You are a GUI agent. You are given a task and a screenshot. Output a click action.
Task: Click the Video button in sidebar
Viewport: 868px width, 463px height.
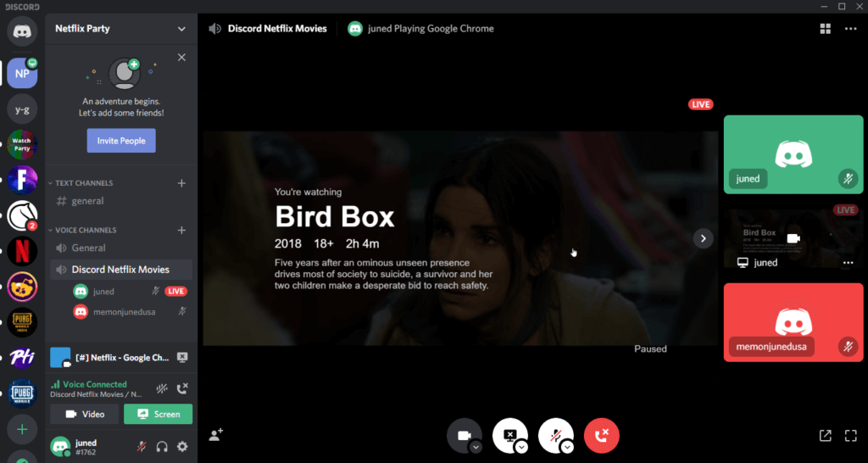point(85,415)
